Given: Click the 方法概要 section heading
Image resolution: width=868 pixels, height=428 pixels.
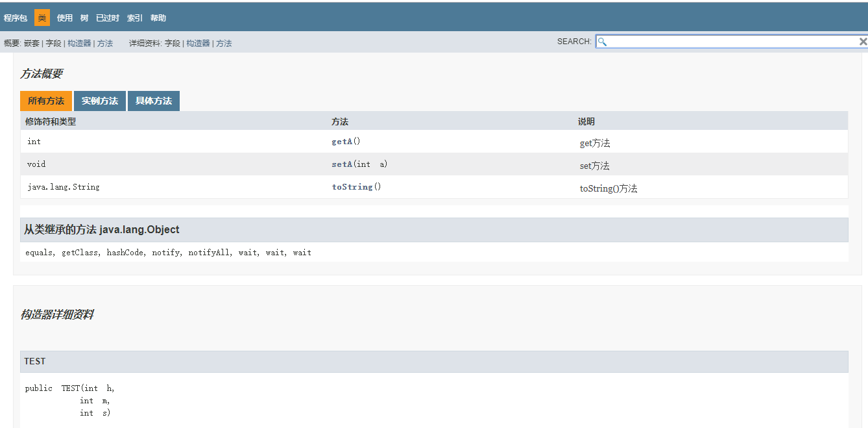Looking at the screenshot, I should point(42,74).
